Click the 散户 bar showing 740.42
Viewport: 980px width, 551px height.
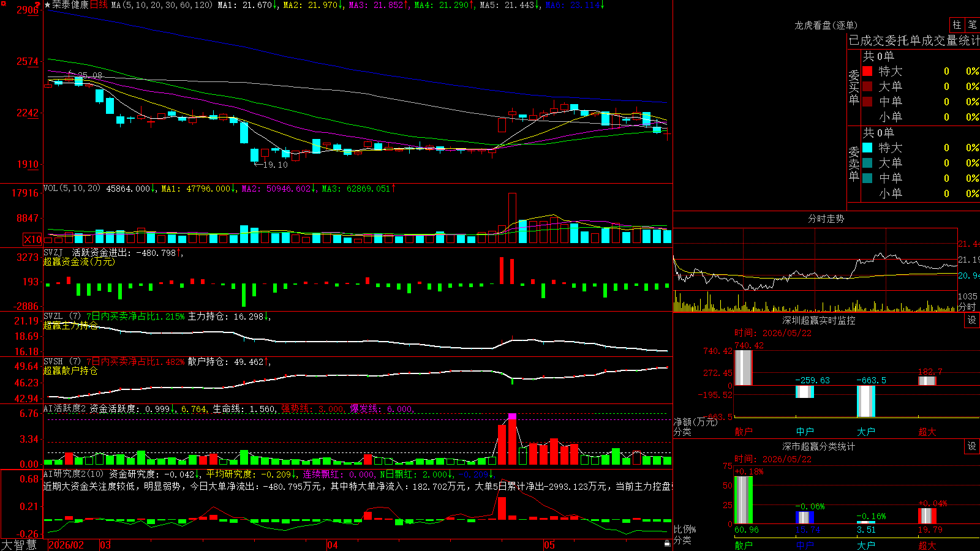coord(744,367)
